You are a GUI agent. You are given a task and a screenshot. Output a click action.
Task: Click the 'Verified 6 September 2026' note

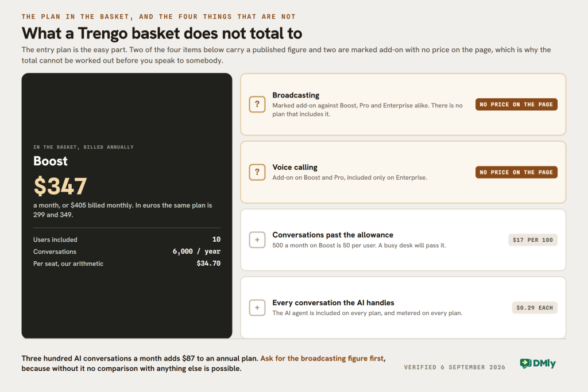click(455, 367)
